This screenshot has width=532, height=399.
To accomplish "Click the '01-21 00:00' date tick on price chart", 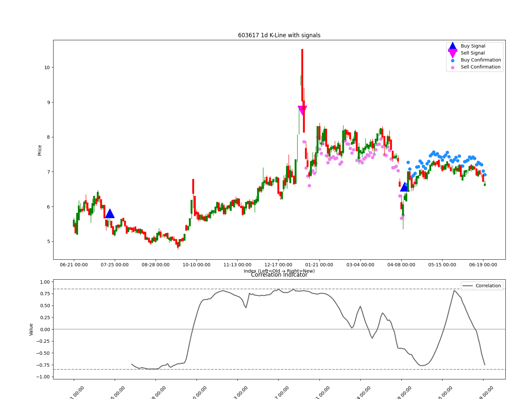I will [x=319, y=265].
